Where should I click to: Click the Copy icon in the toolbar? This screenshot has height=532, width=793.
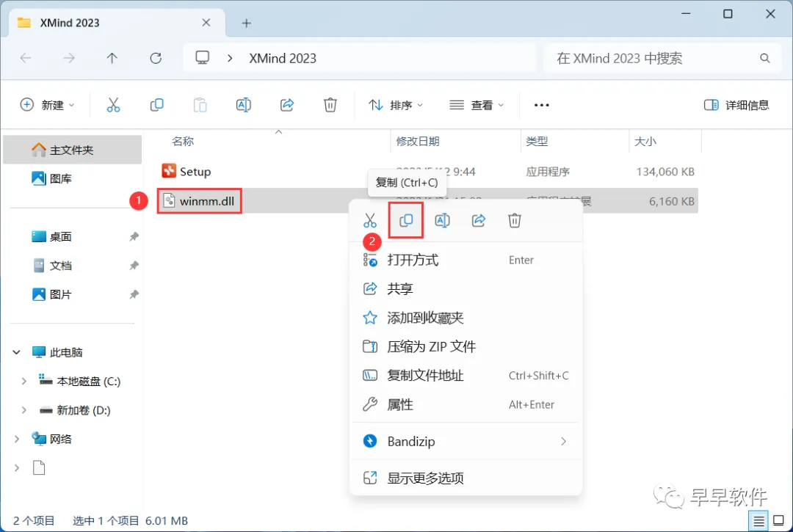point(157,105)
